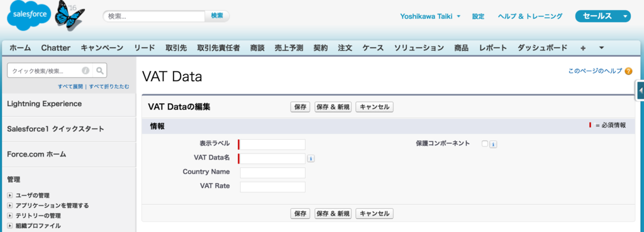Focus the 表示ラベル input field
644x232 pixels.
click(273, 145)
